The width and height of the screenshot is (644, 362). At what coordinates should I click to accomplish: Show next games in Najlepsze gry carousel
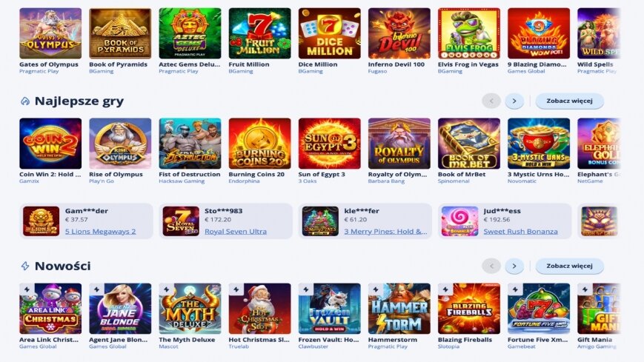coord(514,101)
